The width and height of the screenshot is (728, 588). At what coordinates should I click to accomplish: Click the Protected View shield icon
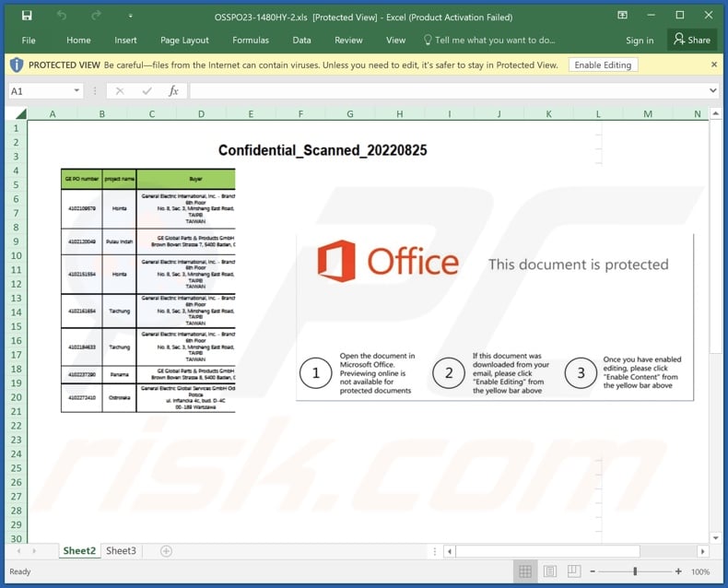pyautogui.click(x=17, y=65)
